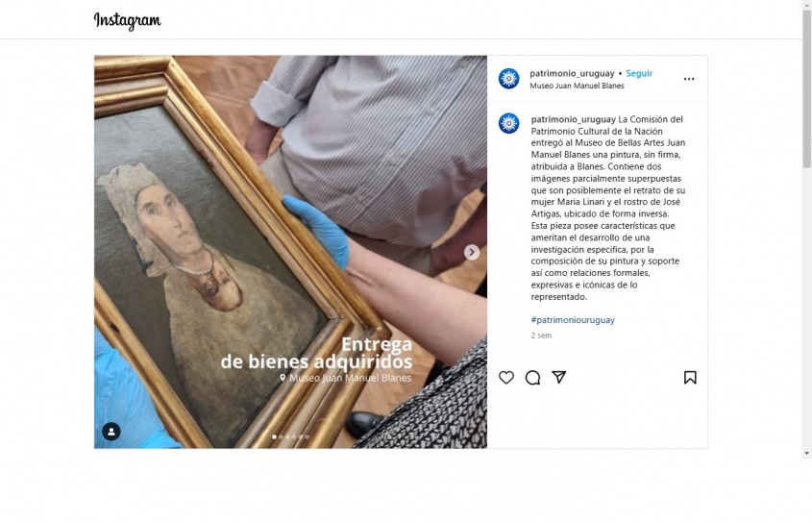Open three-dot more options menu
Screen dimensions: 812x522
pos(689,79)
